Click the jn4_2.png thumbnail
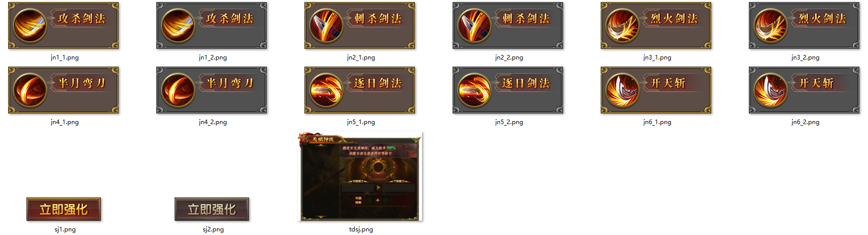The image size is (868, 235). pyautogui.click(x=212, y=90)
